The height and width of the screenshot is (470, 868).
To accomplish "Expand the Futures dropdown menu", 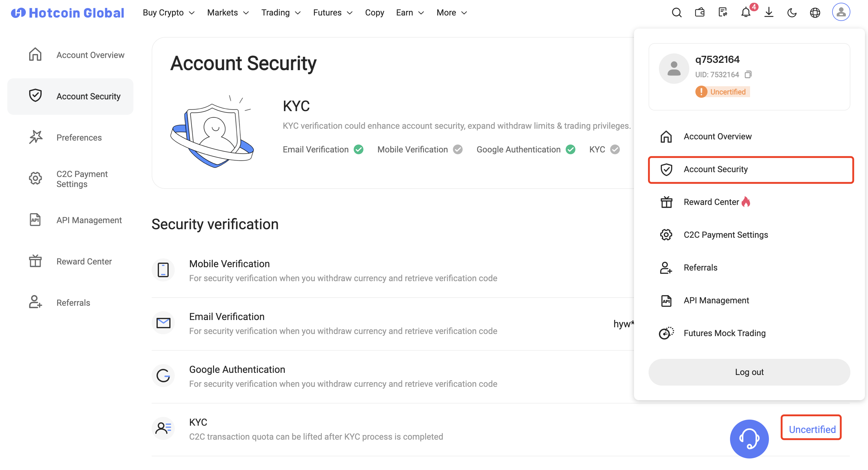I will coord(332,13).
